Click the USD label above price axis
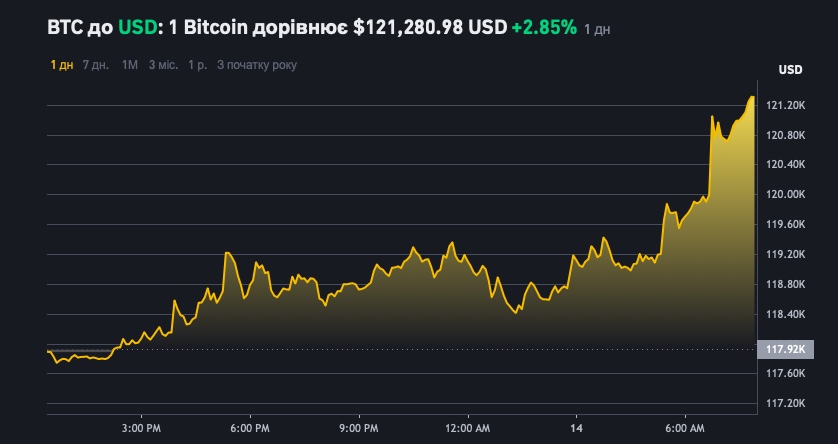Viewport: 838px width, 444px height. coord(790,70)
